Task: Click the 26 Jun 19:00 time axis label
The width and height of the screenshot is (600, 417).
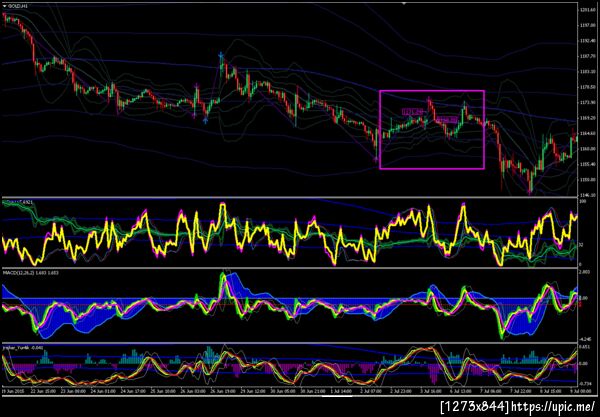Action: (223, 391)
